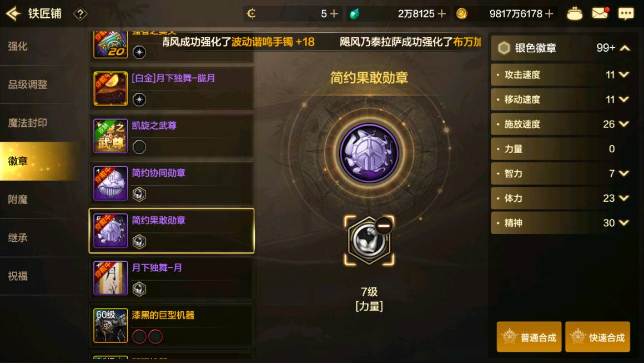The image size is (644, 363).
Task: Select the empty emblem slot of 凯旋之武尊
Action: pos(139,147)
